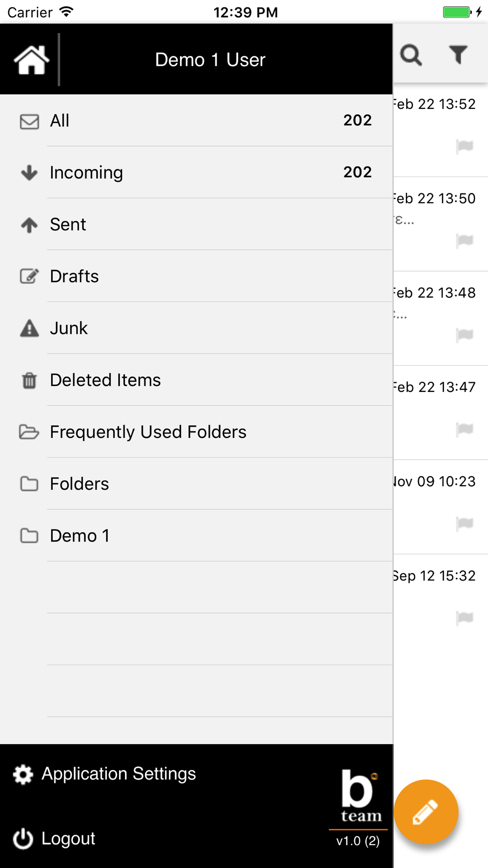Click the trash icon beside Deleted Items
Image resolution: width=488 pixels, height=868 pixels.
(29, 380)
